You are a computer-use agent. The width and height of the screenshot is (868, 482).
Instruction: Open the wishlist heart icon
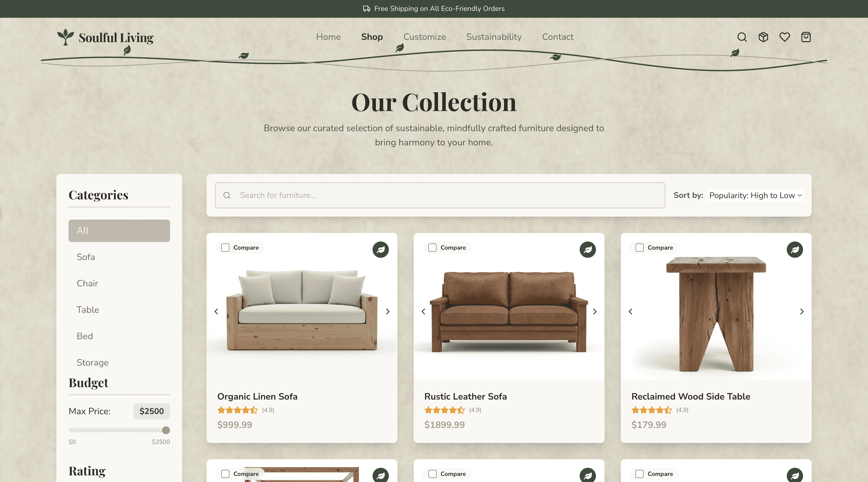[x=784, y=37]
